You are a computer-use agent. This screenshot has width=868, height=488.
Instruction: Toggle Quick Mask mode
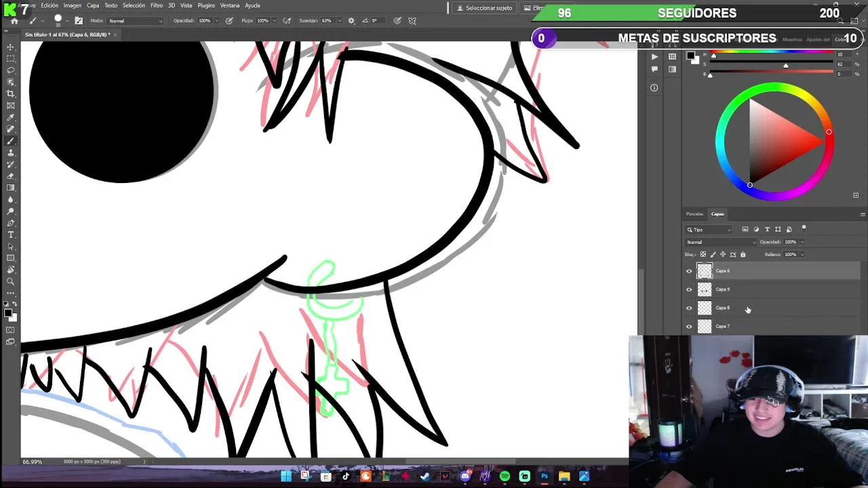click(10, 330)
